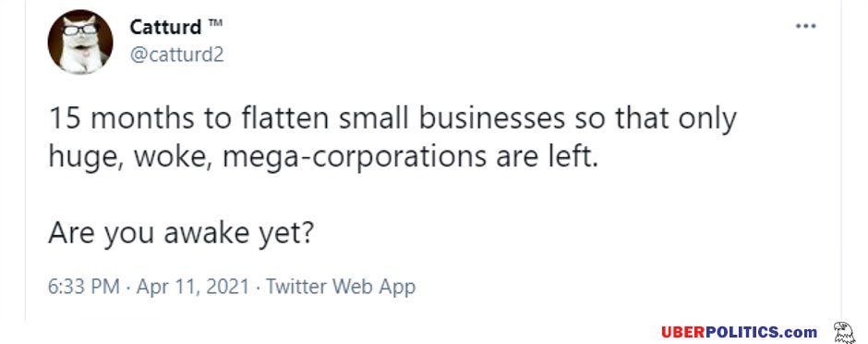The height and width of the screenshot is (344, 868).
Task: Click the "Are you awake yet?" text
Action: click(x=181, y=234)
